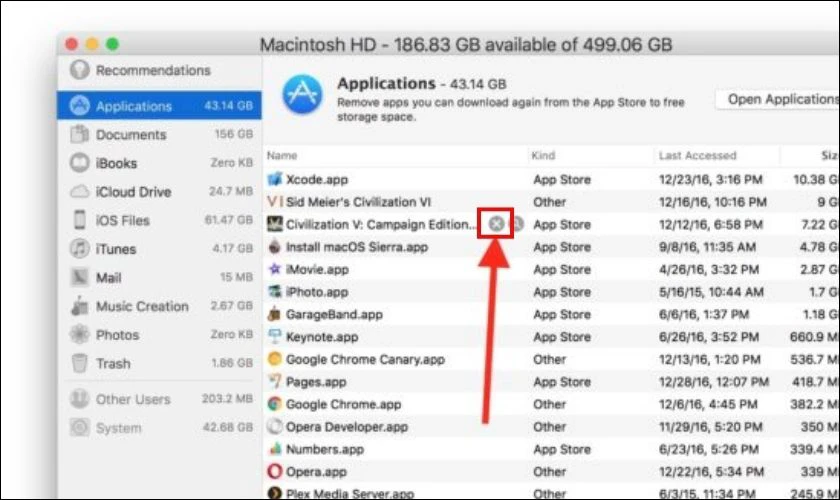Click the Keynote.app icon
The height and width of the screenshot is (500, 840).
[275, 337]
